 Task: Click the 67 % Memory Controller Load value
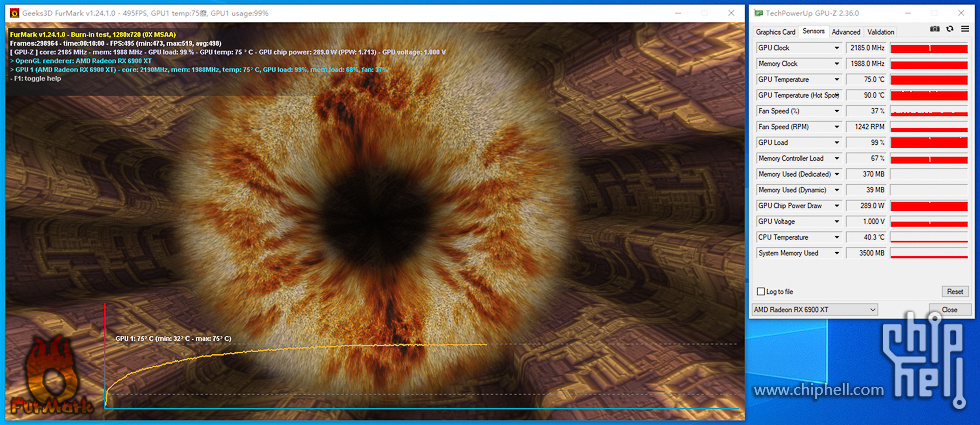point(866,158)
